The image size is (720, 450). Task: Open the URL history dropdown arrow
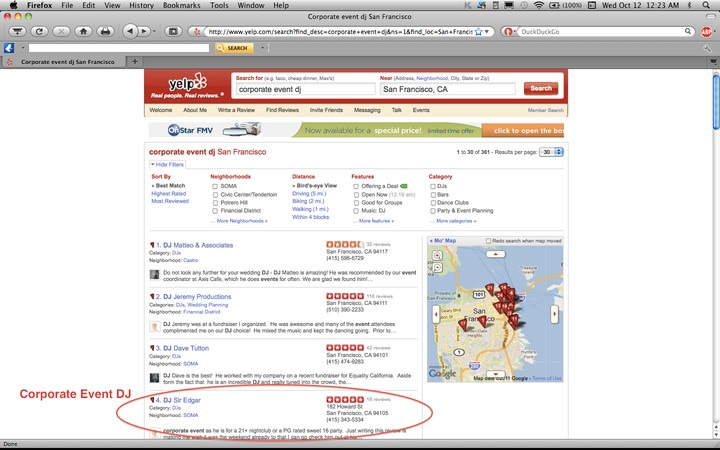click(488, 32)
